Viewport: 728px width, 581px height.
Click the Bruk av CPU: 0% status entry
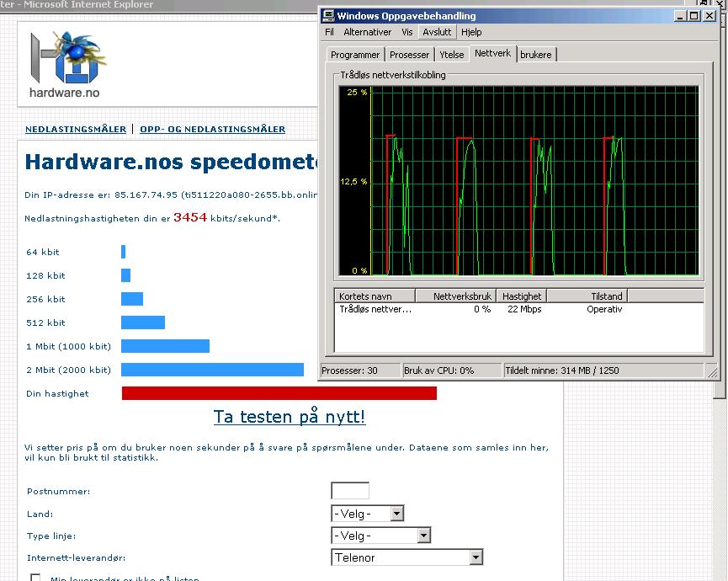(x=452, y=370)
